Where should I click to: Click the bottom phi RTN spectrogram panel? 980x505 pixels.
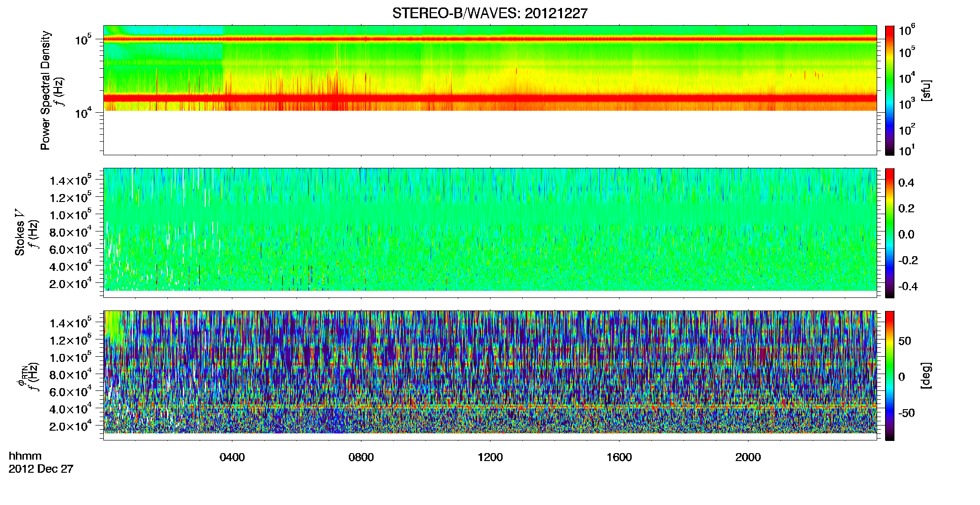[x=490, y=372]
